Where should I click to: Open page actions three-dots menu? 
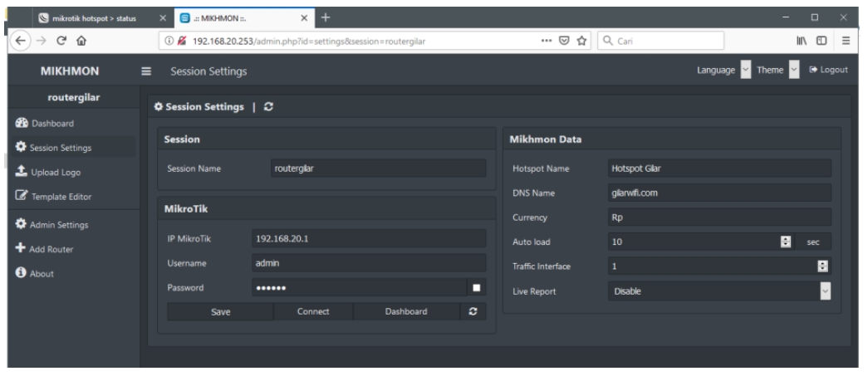pos(547,41)
